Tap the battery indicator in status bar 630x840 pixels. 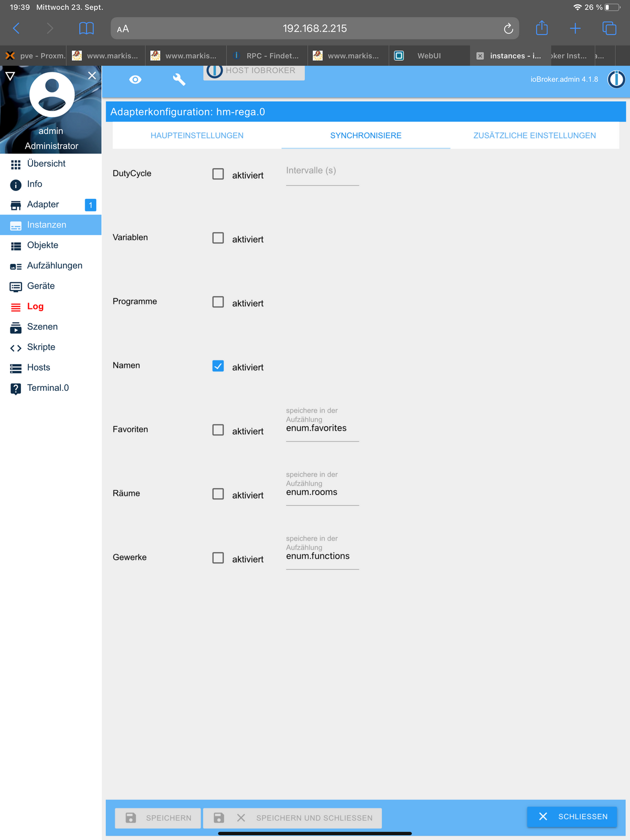click(613, 7)
